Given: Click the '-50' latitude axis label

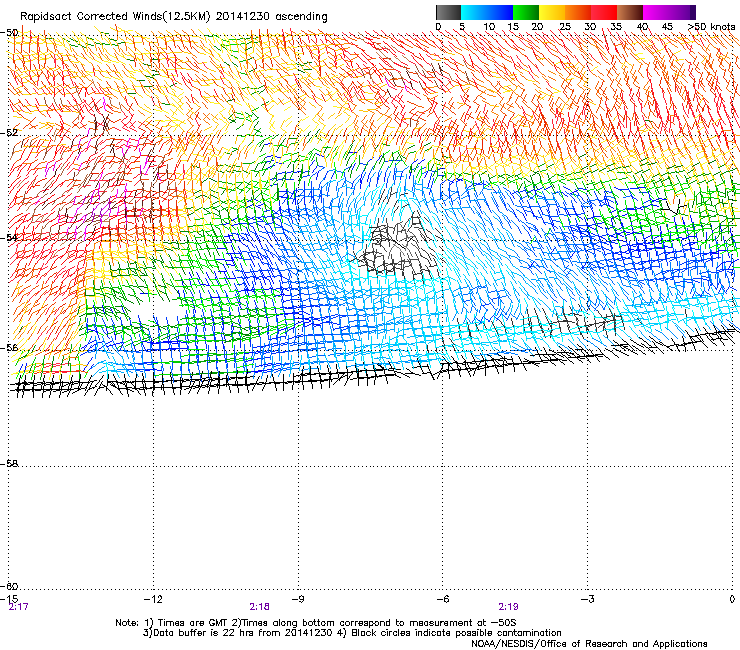Looking at the screenshot, I should click(9, 33).
